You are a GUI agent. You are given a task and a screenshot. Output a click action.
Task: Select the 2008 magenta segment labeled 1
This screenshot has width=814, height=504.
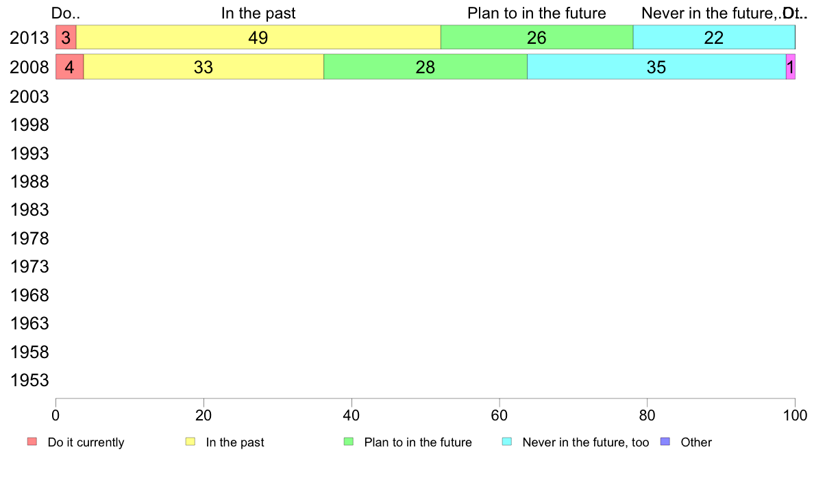click(791, 67)
